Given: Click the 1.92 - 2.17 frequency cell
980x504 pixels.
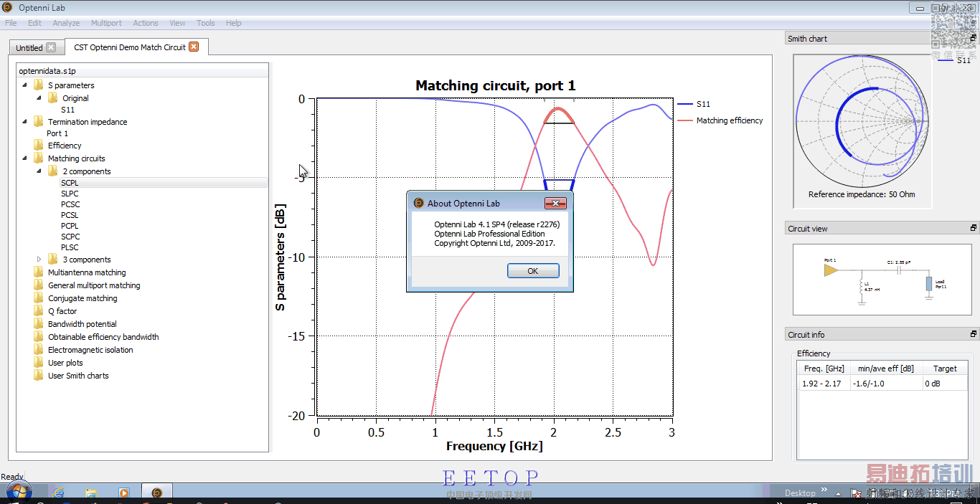Looking at the screenshot, I should [823, 384].
